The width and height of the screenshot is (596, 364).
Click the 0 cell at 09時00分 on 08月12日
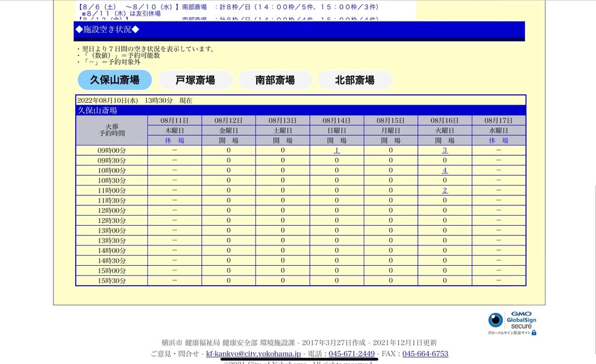228,150
